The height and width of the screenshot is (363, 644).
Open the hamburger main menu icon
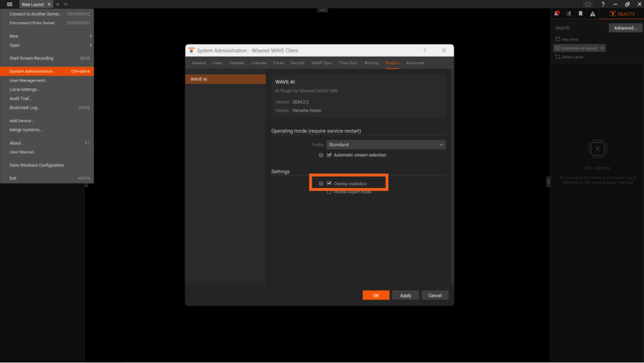pos(9,4)
